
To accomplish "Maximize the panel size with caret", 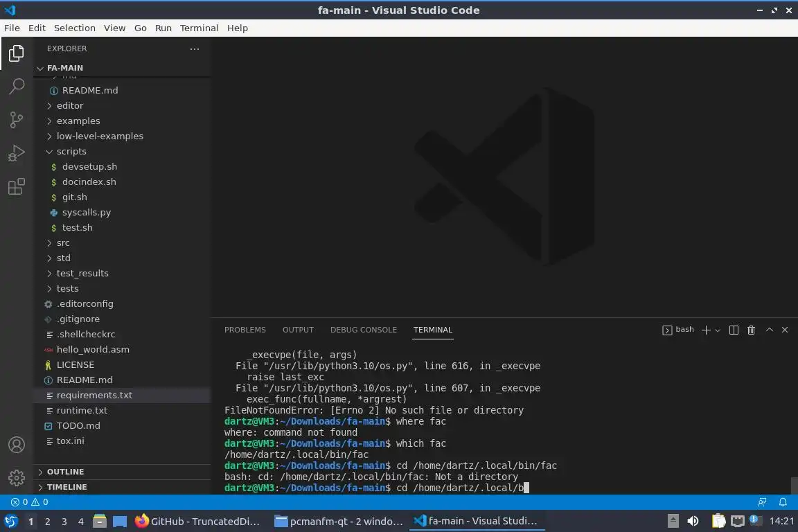I will click(770, 330).
